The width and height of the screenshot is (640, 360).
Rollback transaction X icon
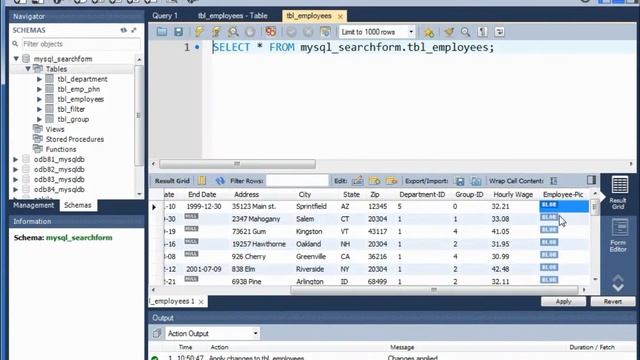click(x=308, y=32)
